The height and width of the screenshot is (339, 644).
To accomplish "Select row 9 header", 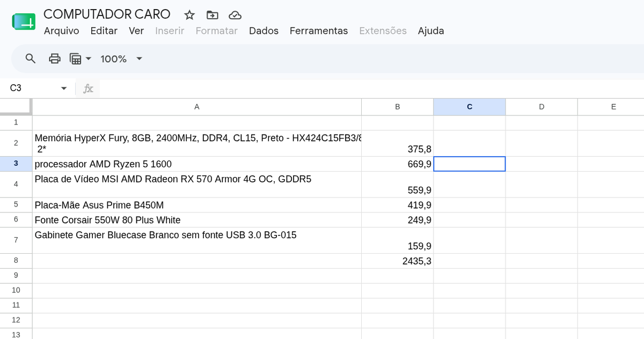I will coord(16,276).
